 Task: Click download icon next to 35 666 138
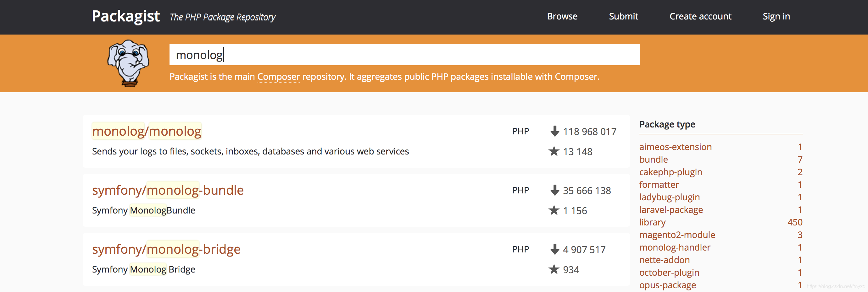tap(555, 190)
